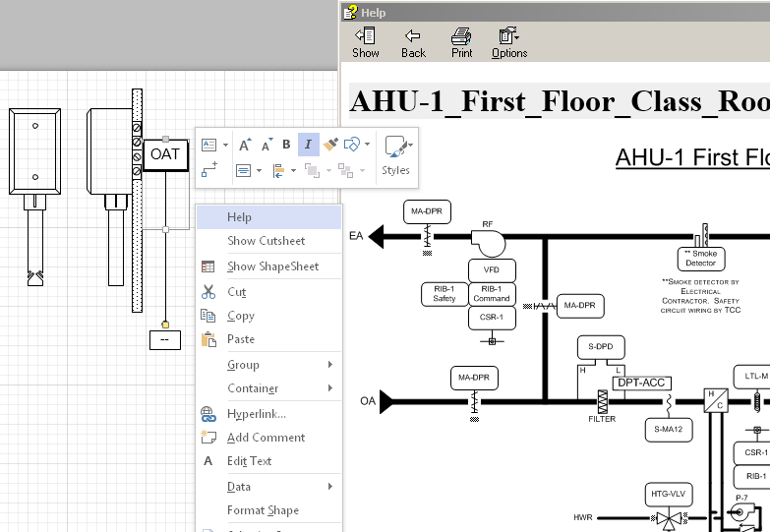Click the 'RIB-1 Safety' box in diagram
770x532 pixels.
[444, 294]
